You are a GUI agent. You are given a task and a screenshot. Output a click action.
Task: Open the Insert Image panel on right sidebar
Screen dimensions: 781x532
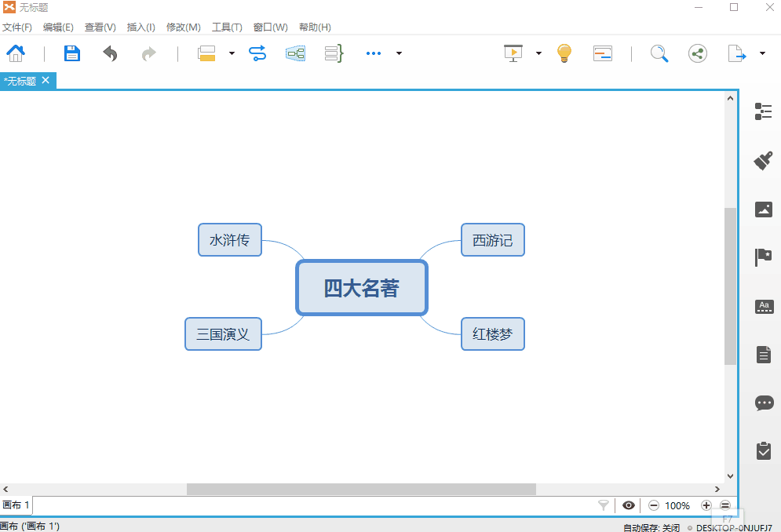click(763, 209)
